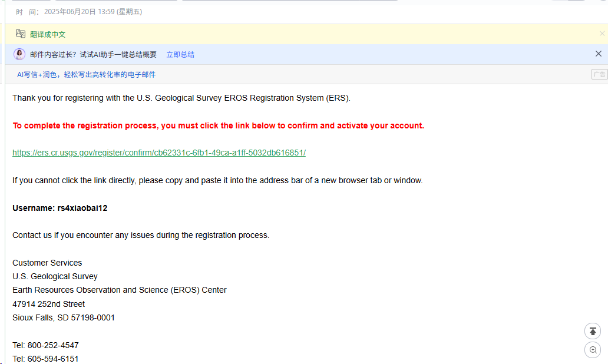Click the AI assistant avatar icon
Image resolution: width=608 pixels, height=364 pixels.
[19, 54]
